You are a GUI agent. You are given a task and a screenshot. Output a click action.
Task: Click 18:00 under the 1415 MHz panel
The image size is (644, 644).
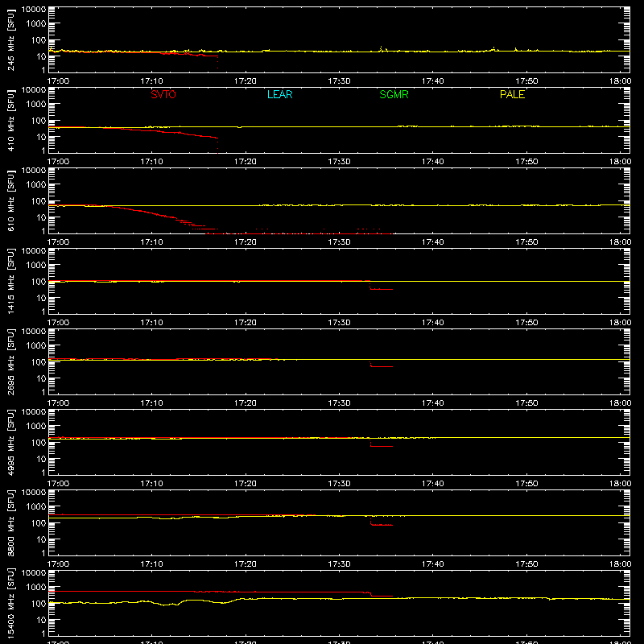pyautogui.click(x=620, y=323)
